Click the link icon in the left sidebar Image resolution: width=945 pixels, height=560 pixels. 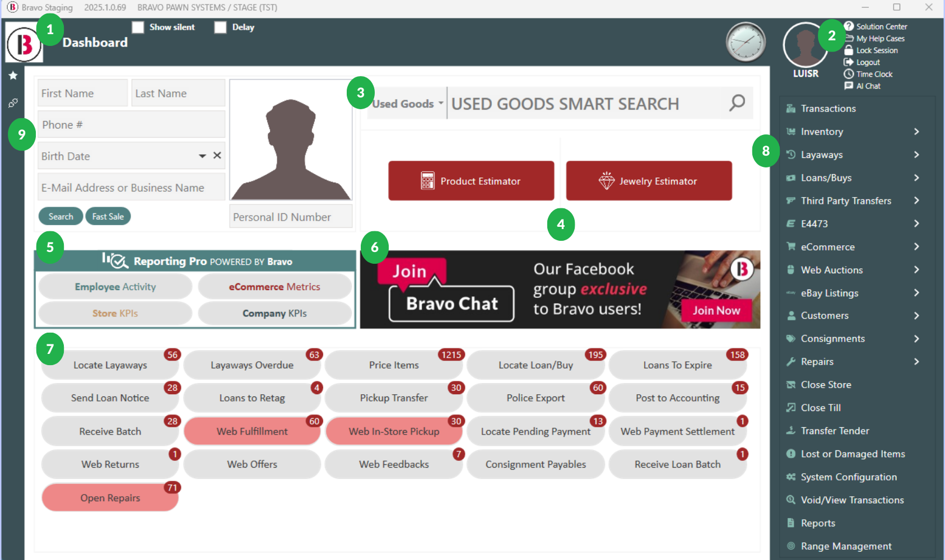[13, 103]
